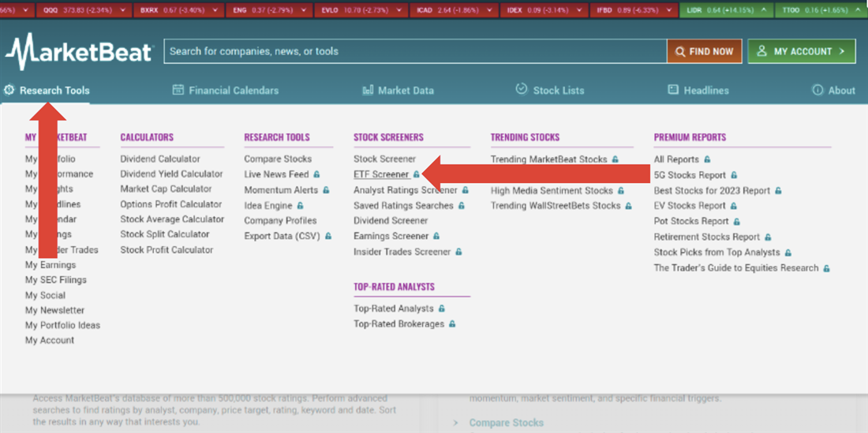This screenshot has height=433, width=868.
Task: Click the Market Data chart icon
Action: (x=368, y=90)
